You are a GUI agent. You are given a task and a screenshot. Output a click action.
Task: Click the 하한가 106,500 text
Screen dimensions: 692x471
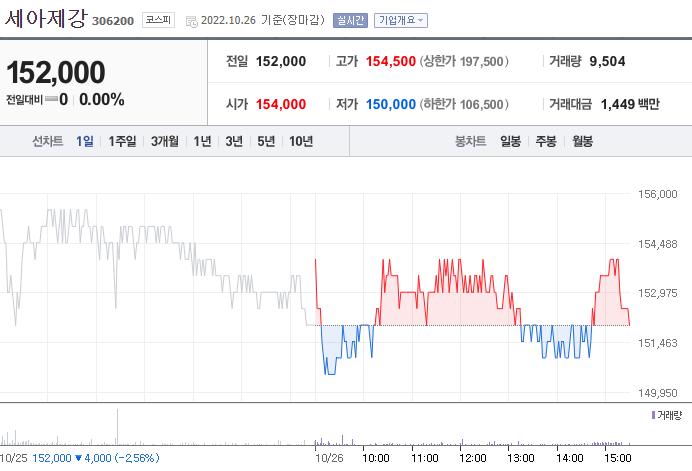(464, 105)
